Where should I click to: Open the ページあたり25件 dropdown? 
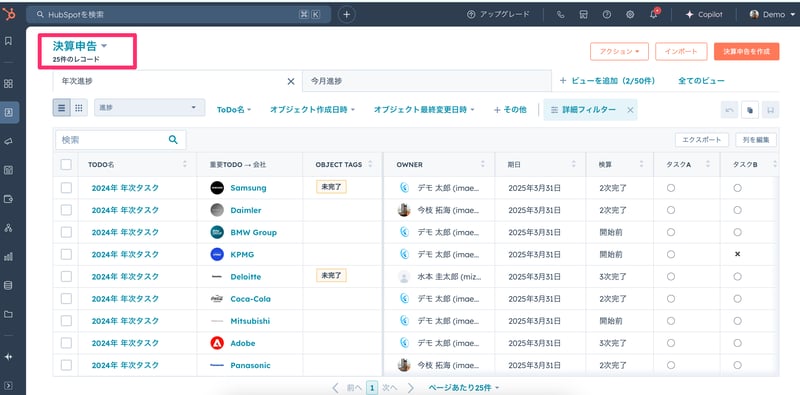[464, 388]
